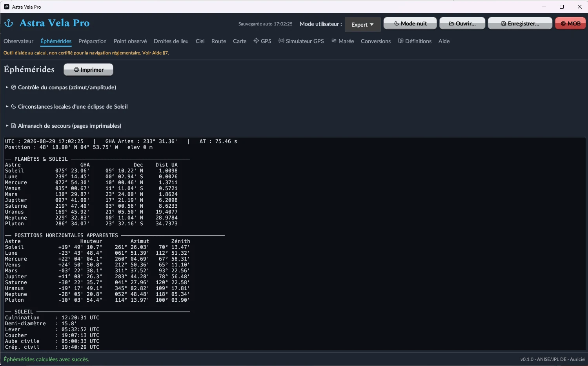Click Coucher 19:07:13 UTC line
Viewport: 588px width, 366px height.
(x=52, y=335)
